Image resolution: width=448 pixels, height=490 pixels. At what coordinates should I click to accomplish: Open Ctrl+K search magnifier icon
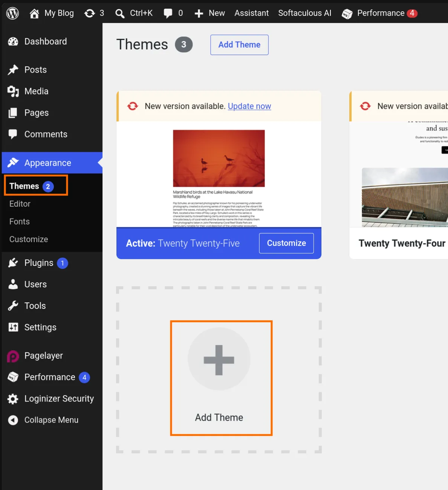click(120, 14)
